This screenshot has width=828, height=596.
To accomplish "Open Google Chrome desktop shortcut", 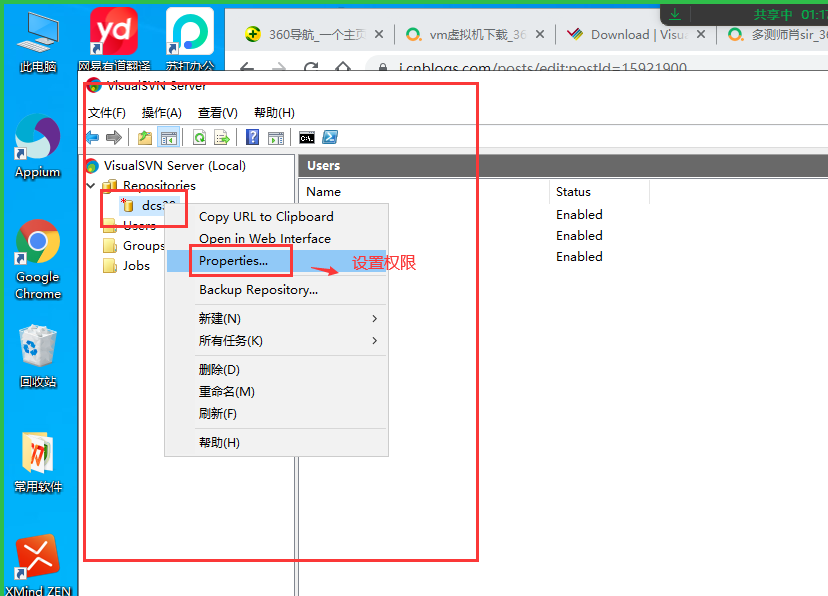I will (x=37, y=260).
